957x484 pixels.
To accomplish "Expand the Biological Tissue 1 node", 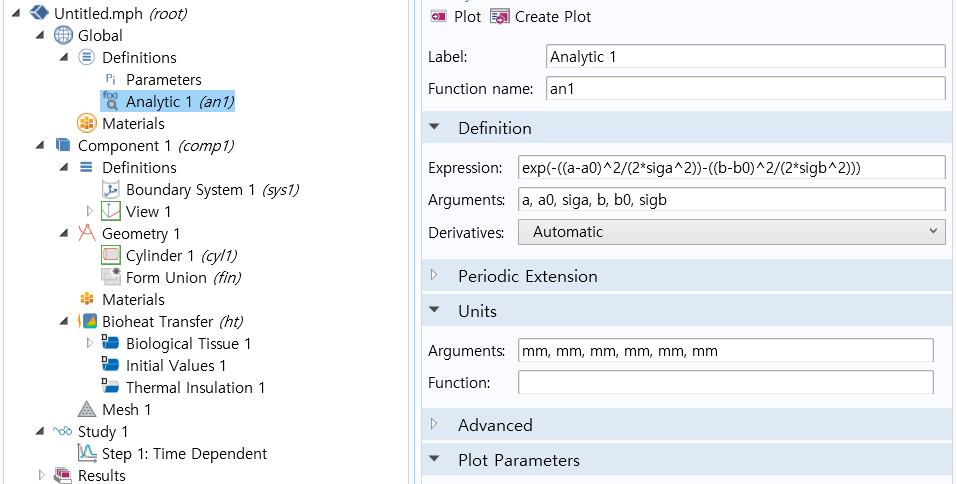I will [x=89, y=344].
